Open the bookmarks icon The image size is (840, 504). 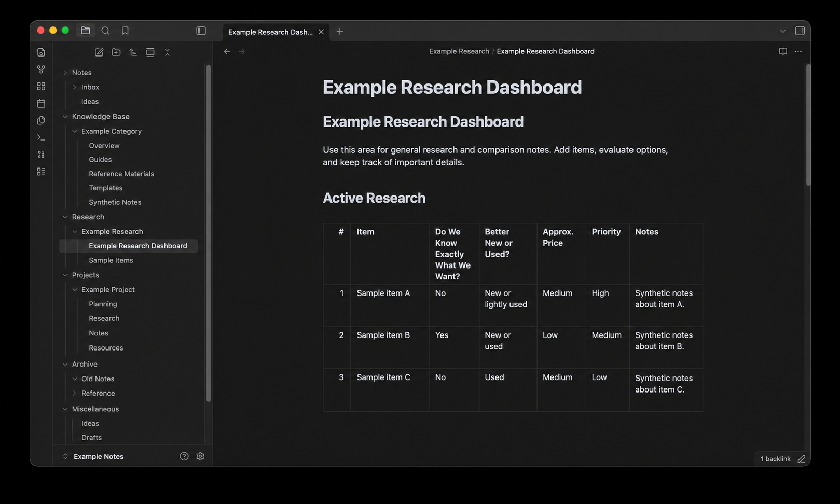125,31
